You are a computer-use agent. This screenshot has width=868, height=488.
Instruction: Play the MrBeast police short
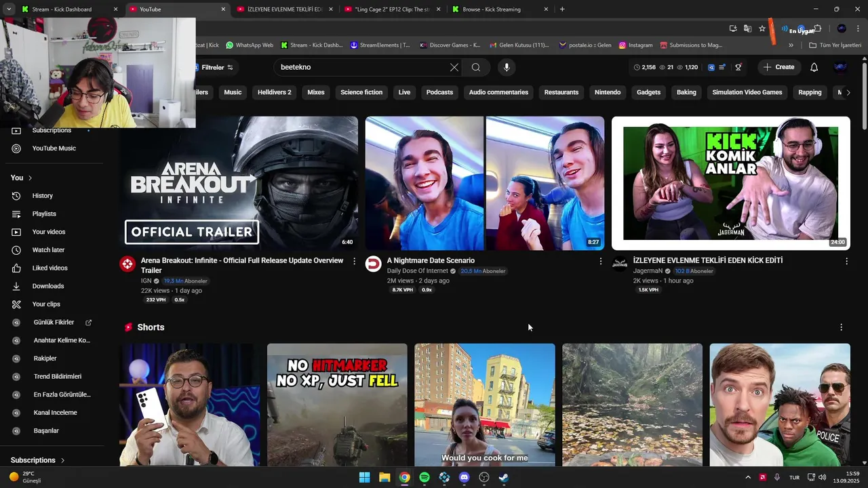pos(780,405)
